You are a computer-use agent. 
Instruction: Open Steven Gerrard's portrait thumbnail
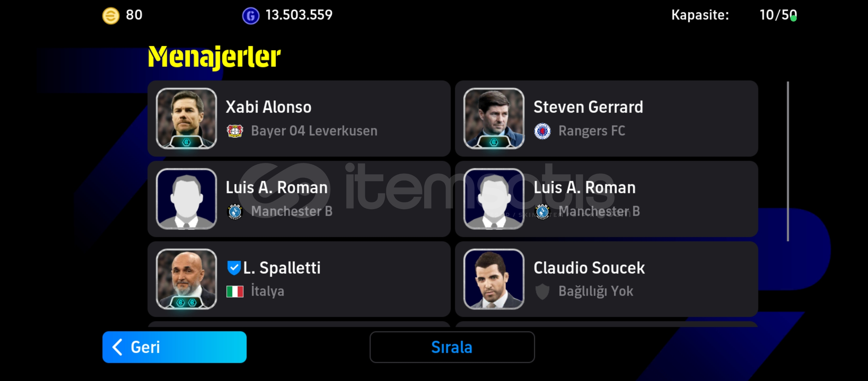tap(494, 118)
